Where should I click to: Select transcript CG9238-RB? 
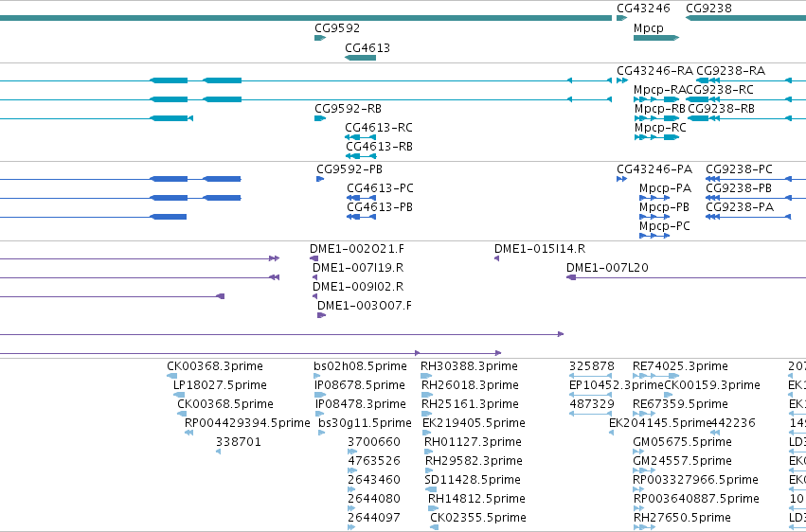pos(721,109)
